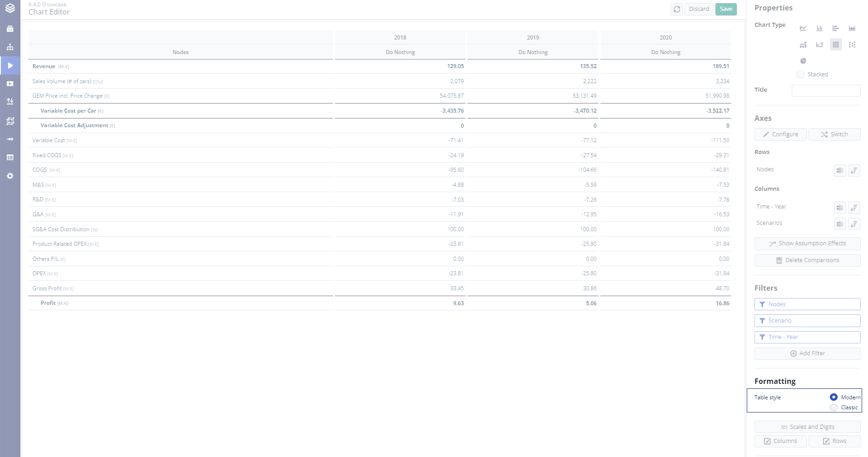This screenshot has height=457, width=868.
Task: Open the Nodes filter
Action: 807,304
